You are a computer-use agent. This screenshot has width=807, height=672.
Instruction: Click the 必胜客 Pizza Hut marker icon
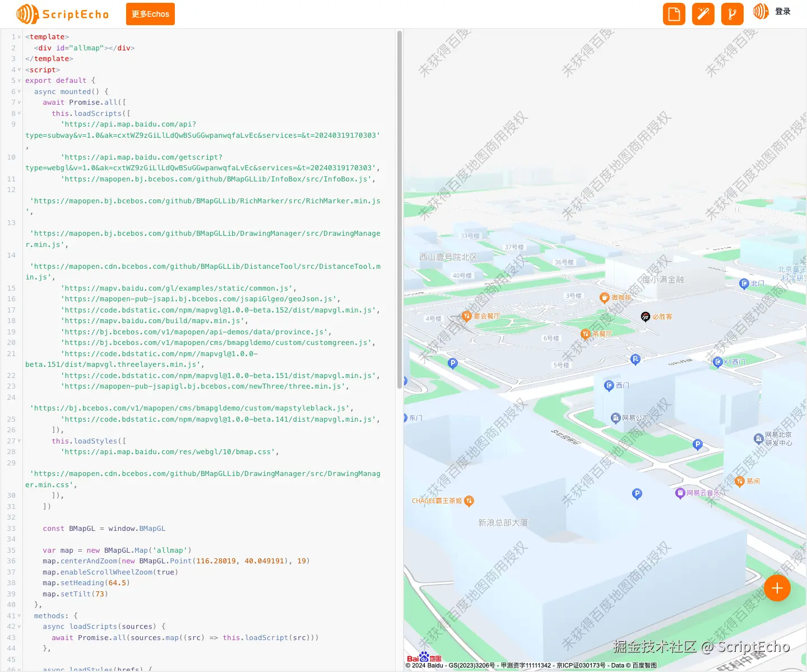coord(646,316)
